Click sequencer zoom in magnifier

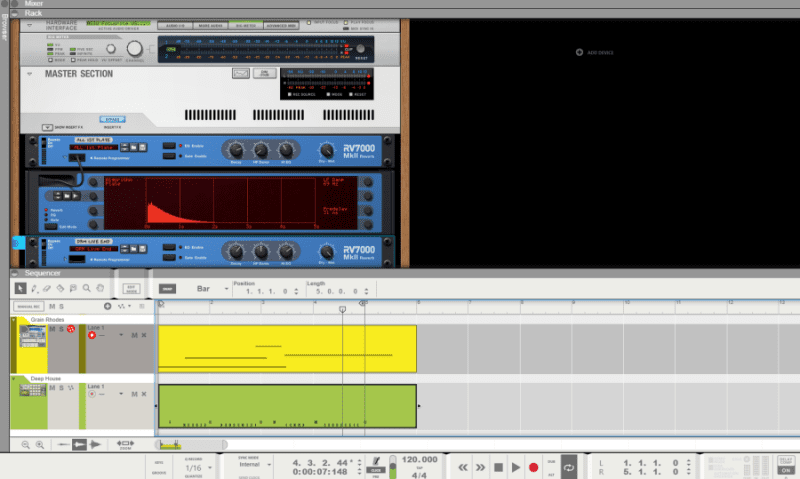coord(40,445)
